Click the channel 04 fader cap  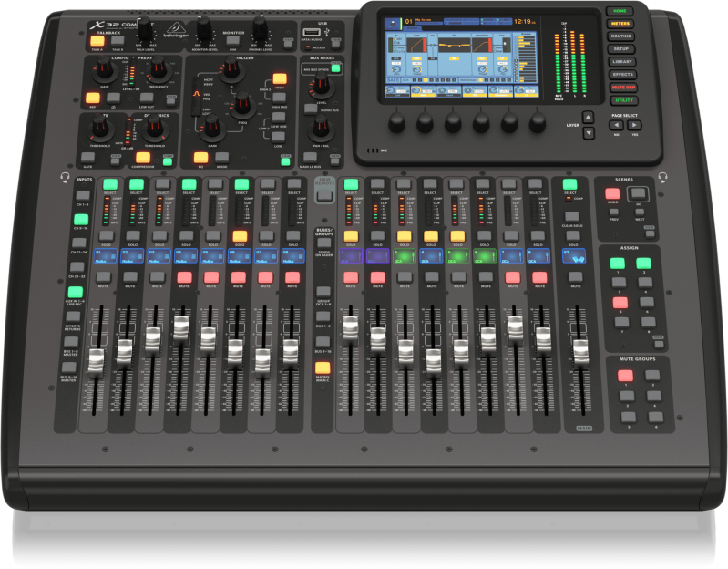(x=180, y=327)
